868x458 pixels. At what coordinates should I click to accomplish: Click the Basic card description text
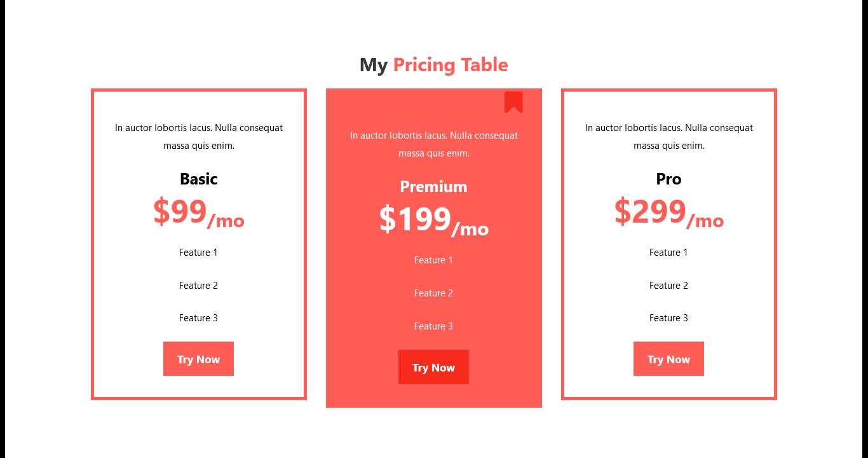pos(198,137)
